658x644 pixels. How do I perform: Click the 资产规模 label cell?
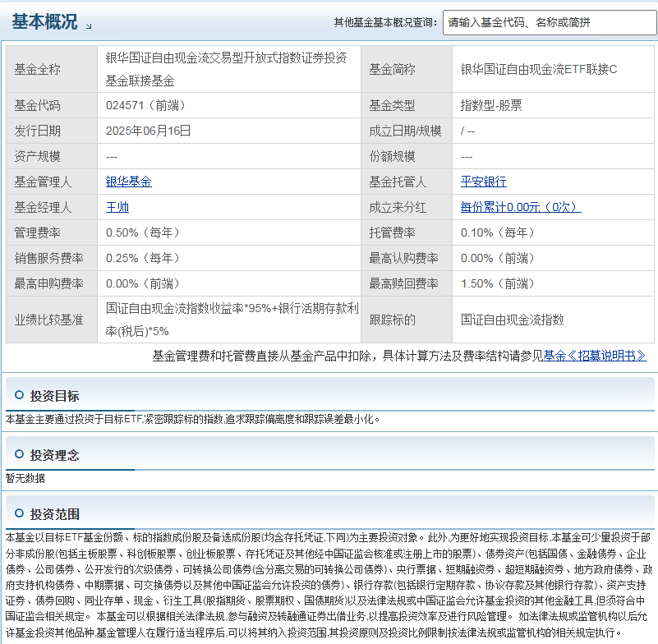(52, 157)
